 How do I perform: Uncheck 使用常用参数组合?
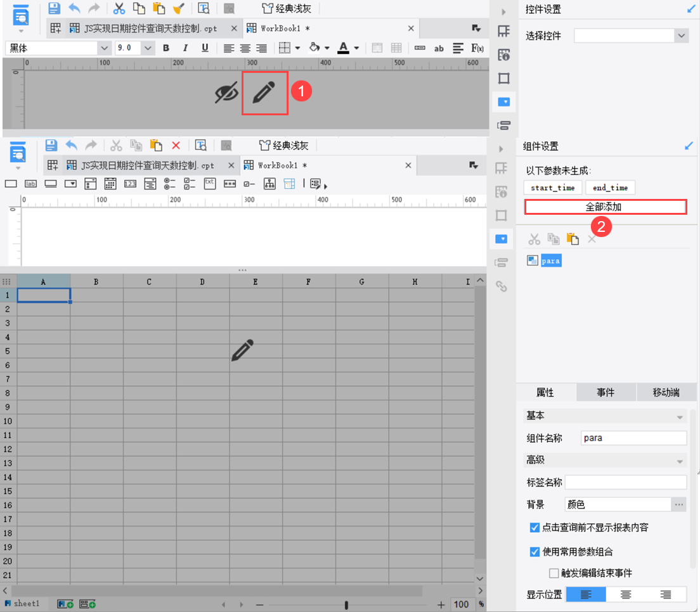[x=535, y=552]
